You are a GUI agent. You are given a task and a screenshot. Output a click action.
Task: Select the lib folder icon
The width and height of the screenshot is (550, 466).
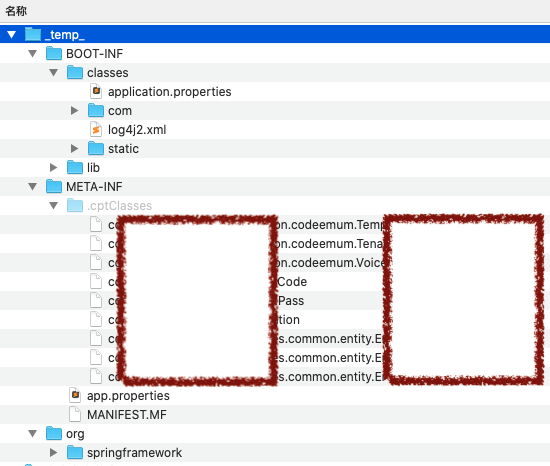point(75,168)
